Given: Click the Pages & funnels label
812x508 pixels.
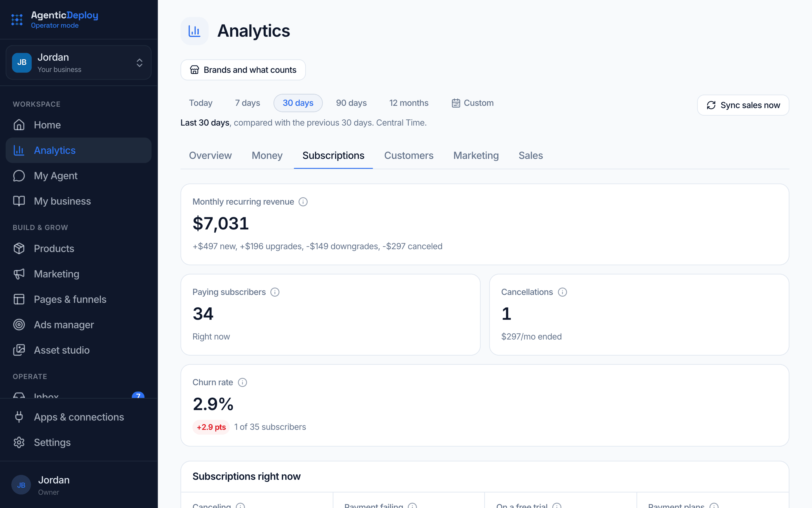Looking at the screenshot, I should click(70, 299).
